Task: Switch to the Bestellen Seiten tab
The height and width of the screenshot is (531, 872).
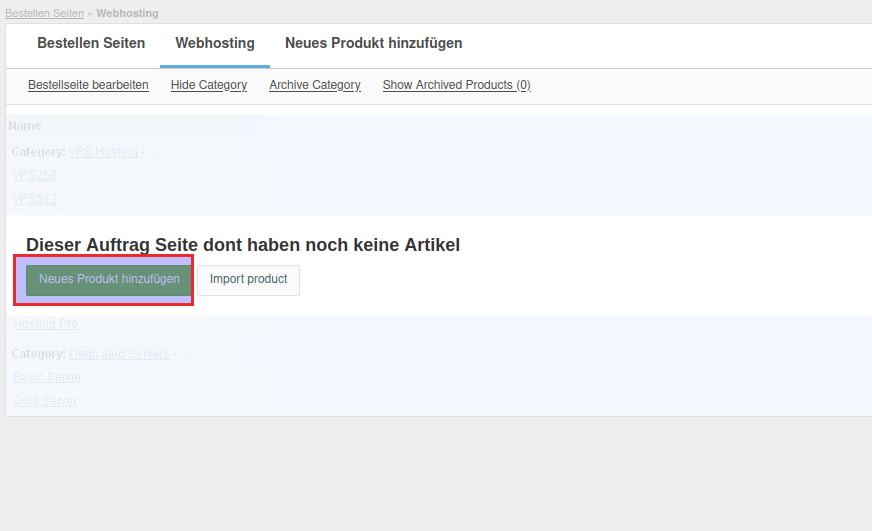Action: [91, 44]
